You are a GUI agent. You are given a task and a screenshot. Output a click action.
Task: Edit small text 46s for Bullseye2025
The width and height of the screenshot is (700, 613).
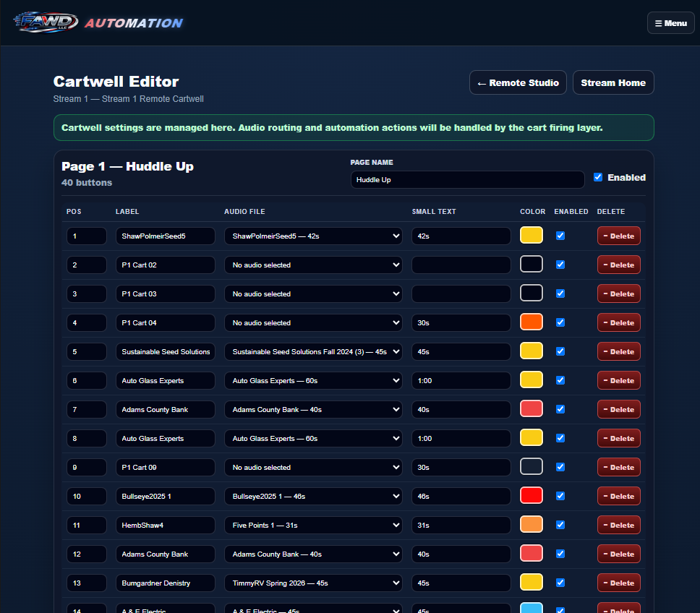(461, 496)
